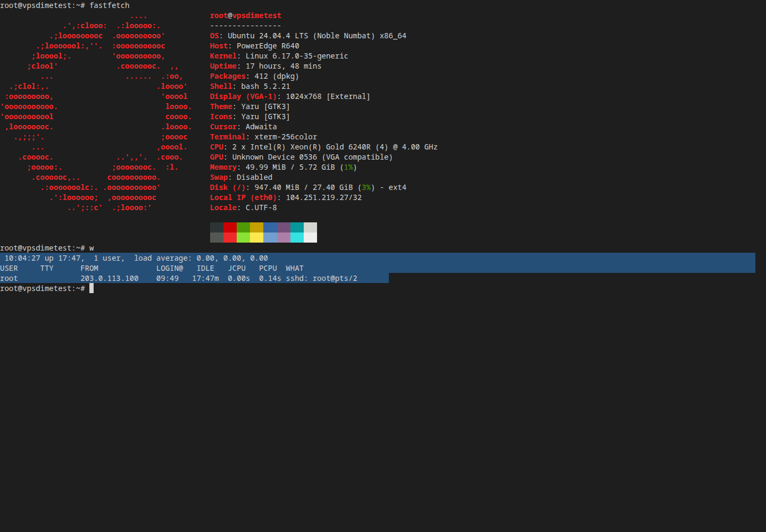Click the bright yellow color block
The width and height of the screenshot is (766, 532).
[256, 237]
